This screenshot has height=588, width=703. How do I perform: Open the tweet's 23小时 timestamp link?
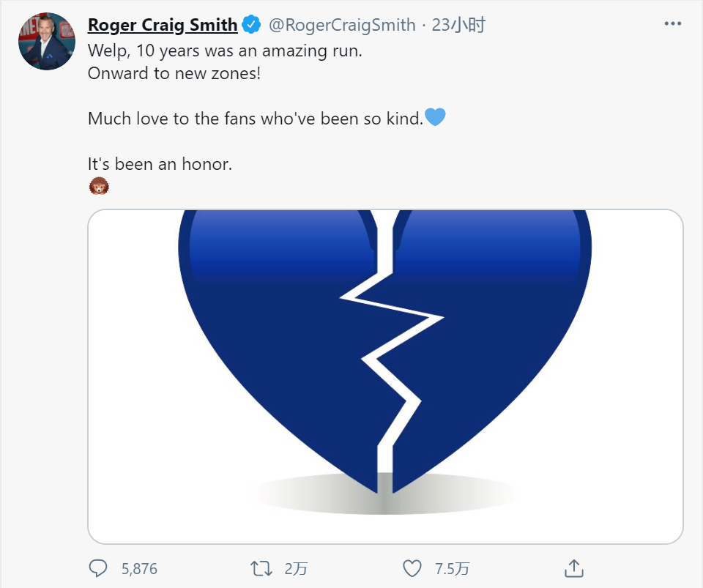pyautogui.click(x=458, y=25)
